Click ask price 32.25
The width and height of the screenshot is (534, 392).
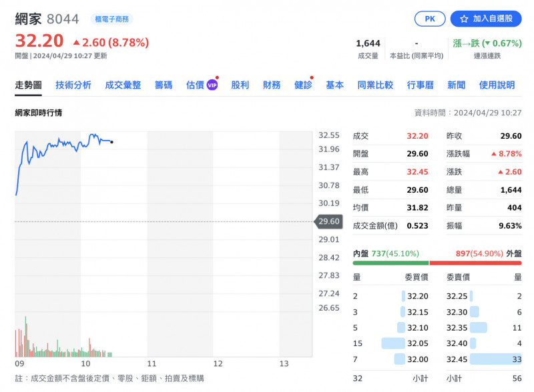[x=457, y=296]
